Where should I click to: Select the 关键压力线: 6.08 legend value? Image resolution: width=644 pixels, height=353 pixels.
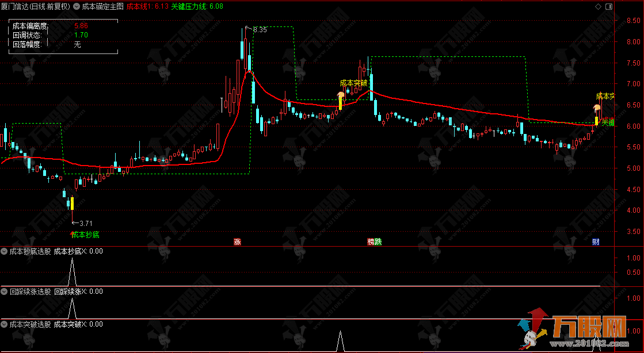tap(197, 6)
